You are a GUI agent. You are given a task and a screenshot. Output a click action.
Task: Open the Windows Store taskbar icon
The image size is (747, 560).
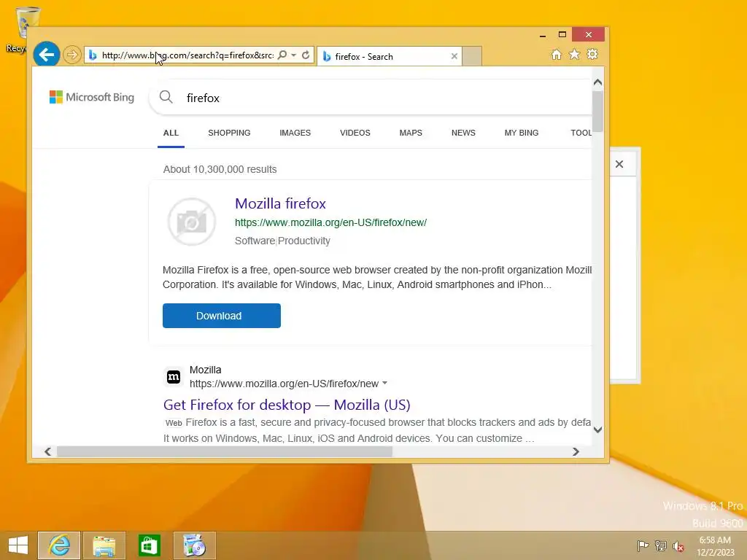[x=149, y=545]
